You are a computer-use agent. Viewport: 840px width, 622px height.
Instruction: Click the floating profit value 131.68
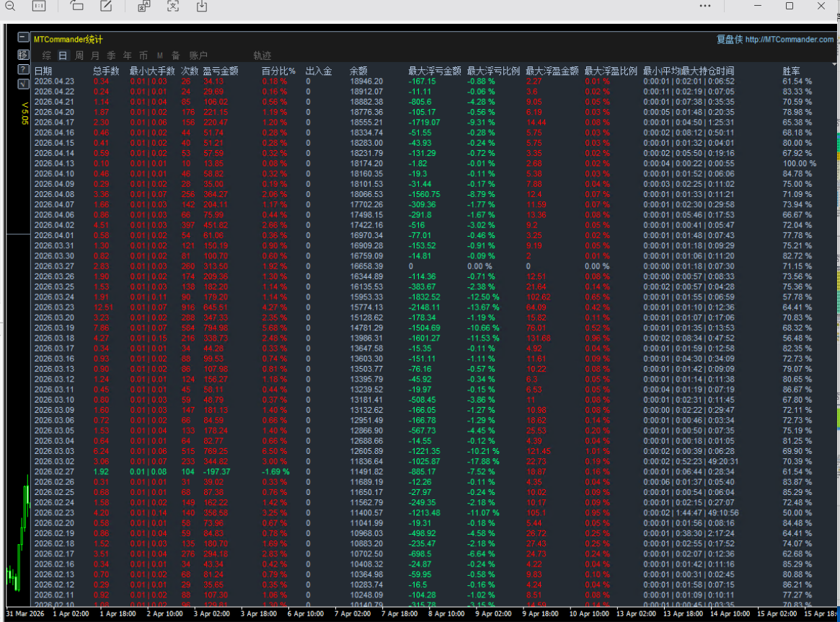click(539, 338)
